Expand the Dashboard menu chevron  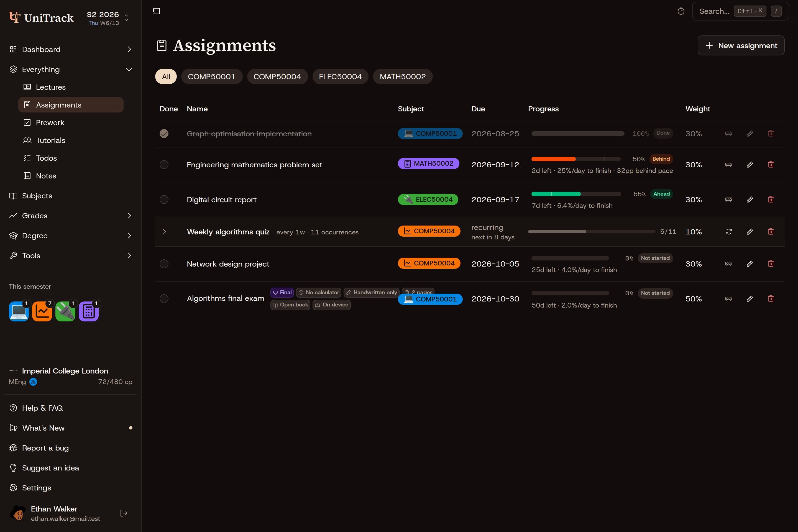[x=129, y=50]
